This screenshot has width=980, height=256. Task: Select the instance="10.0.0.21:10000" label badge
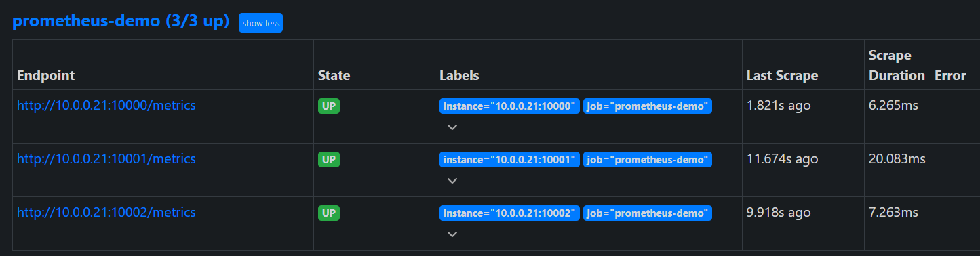point(510,106)
